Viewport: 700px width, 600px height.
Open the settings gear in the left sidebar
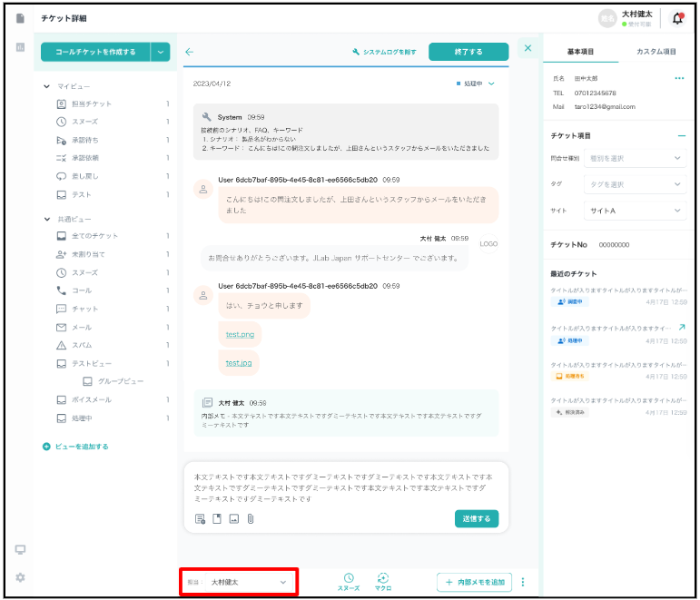pos(20,577)
